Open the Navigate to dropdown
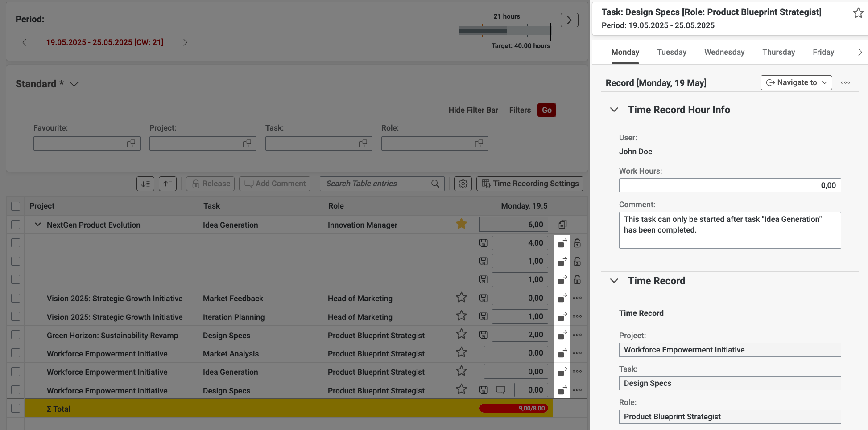 point(796,82)
